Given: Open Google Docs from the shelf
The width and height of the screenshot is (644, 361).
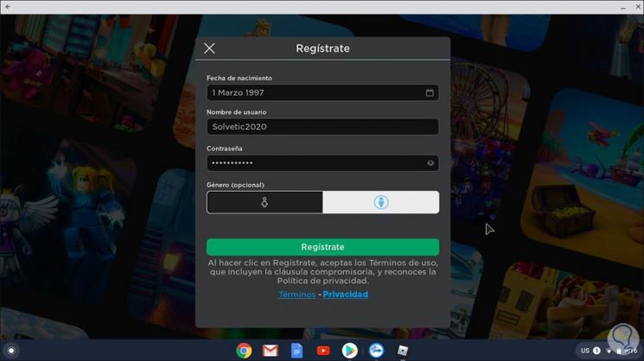Looking at the screenshot, I should 296,351.
